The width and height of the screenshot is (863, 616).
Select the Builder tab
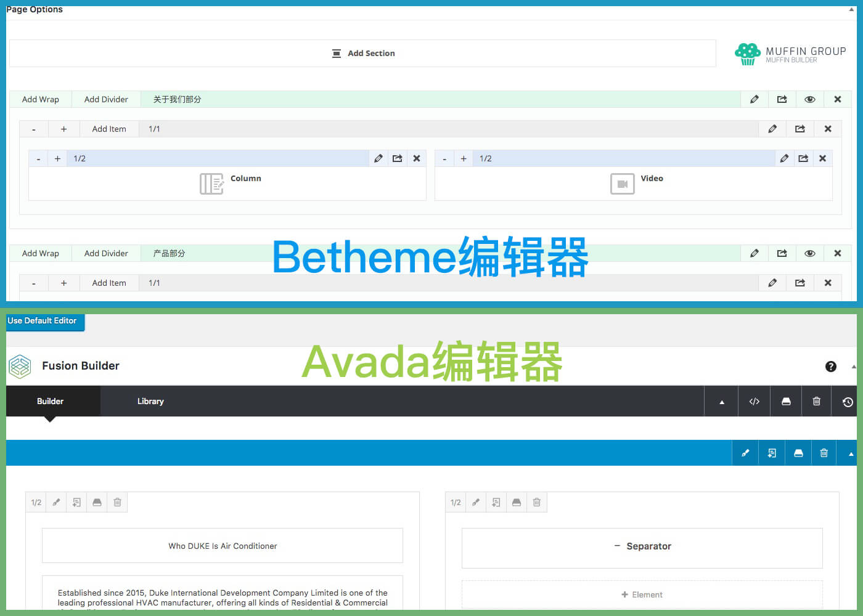tap(50, 401)
